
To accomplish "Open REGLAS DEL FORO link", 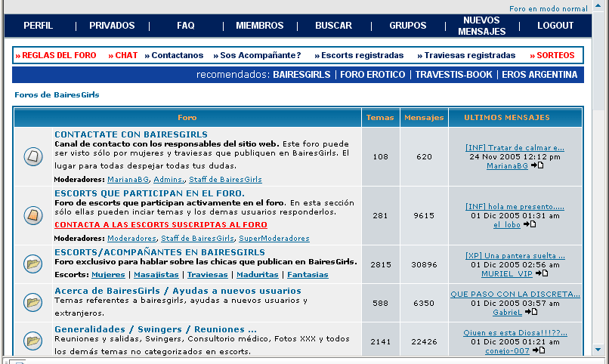I will click(x=56, y=55).
